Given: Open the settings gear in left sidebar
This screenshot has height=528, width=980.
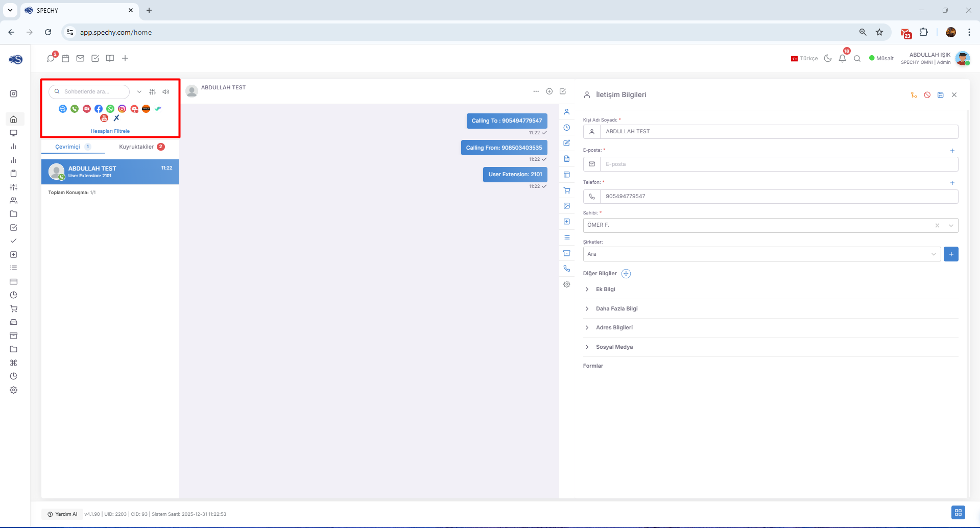Looking at the screenshot, I should (14, 390).
